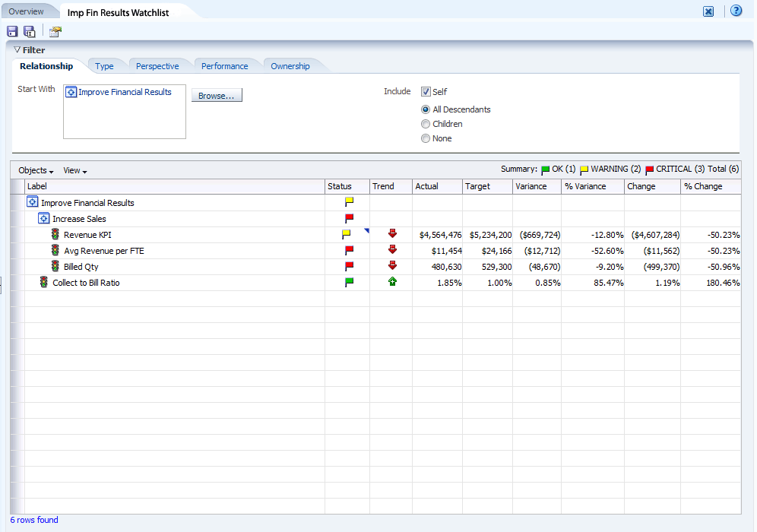Click the Browse button
This screenshot has height=532, width=757.
[217, 96]
